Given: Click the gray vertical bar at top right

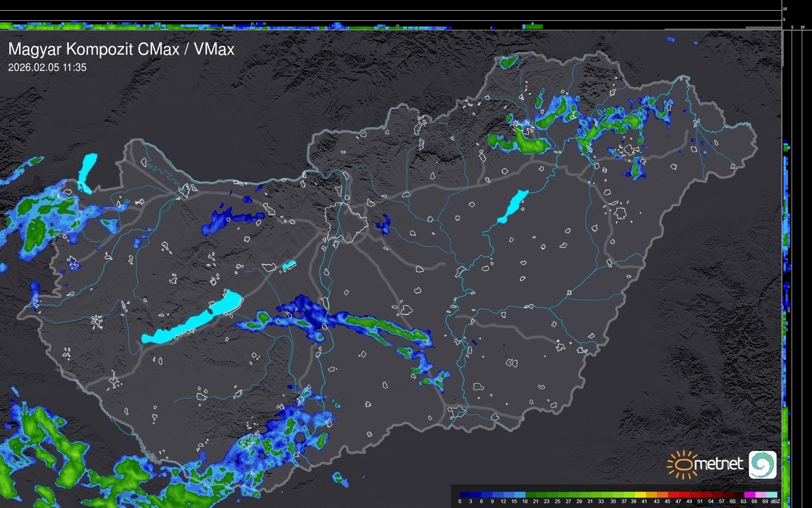Looking at the screenshot, I should (783, 49).
